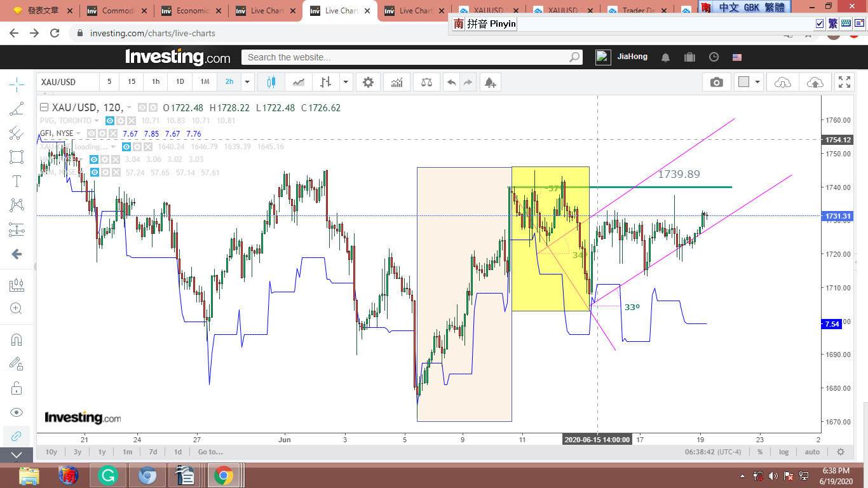Expand the time interval dropdown arrow
Image resolution: width=868 pixels, height=488 pixels.
coord(248,82)
